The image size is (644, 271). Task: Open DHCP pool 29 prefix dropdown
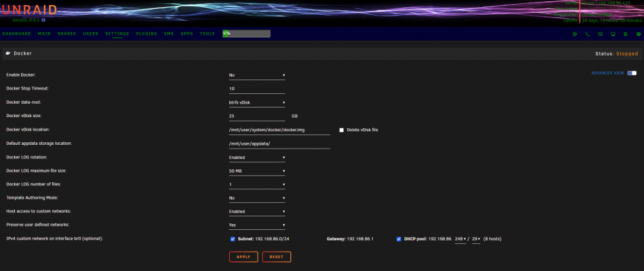pos(476,239)
